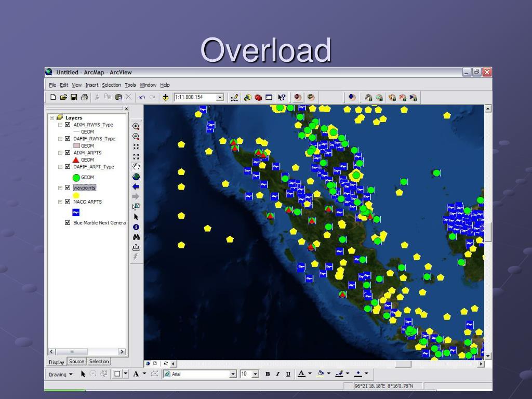This screenshot has height=399, width=532.
Task: Launch ArcToolbox with the red toolbox icon
Action: click(258, 98)
